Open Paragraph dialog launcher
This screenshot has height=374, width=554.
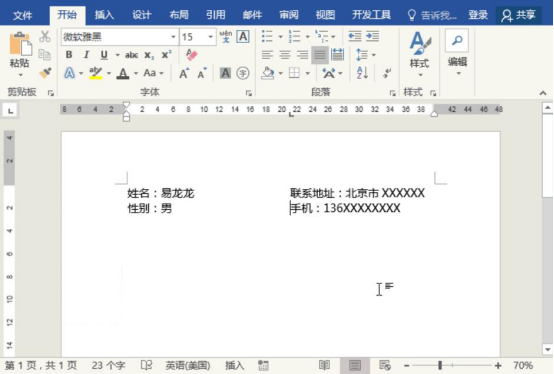(x=393, y=93)
